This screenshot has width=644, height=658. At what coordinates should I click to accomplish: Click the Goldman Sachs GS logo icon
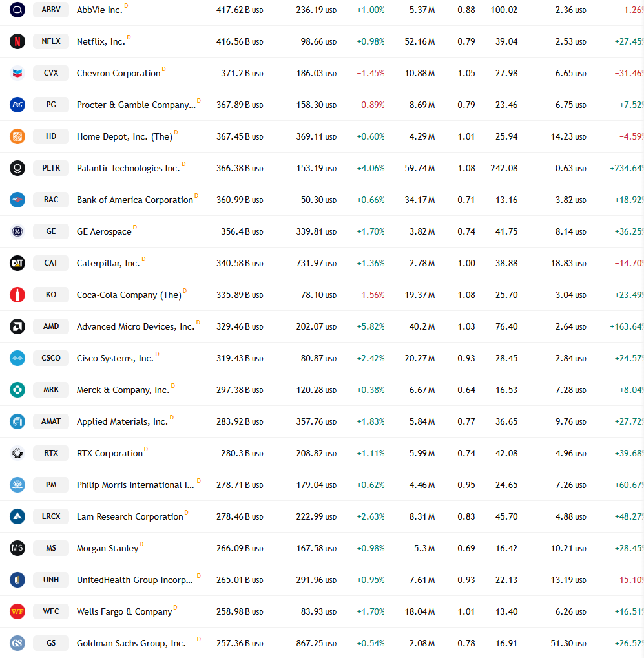(x=17, y=643)
